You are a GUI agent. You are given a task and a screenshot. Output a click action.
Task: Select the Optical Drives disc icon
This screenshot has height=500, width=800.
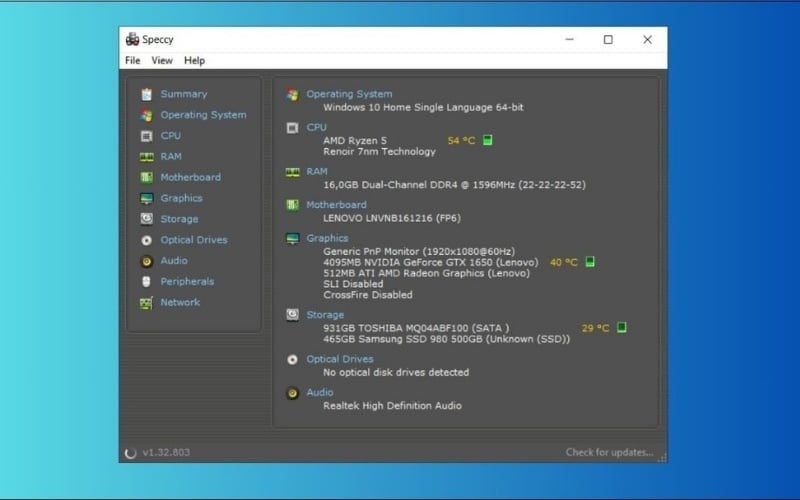point(147,240)
